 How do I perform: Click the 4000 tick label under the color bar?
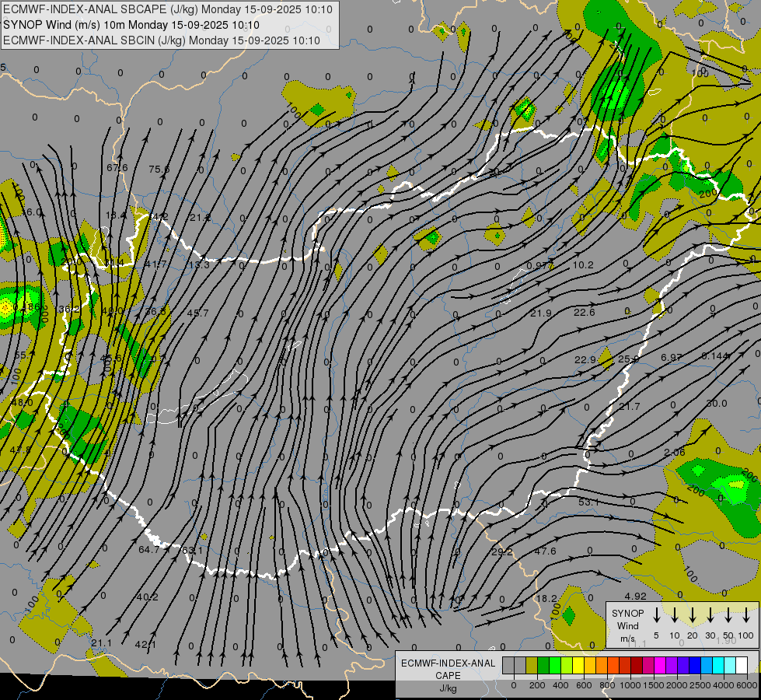pyautogui.click(x=724, y=685)
